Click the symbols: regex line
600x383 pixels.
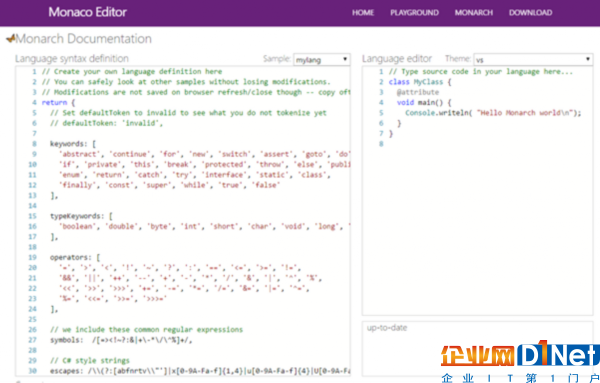[121, 340]
